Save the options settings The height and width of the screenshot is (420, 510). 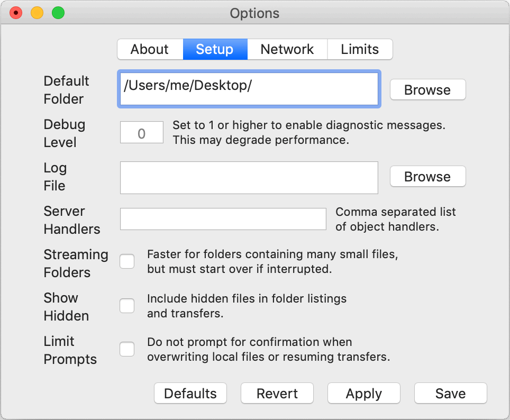[x=450, y=394]
